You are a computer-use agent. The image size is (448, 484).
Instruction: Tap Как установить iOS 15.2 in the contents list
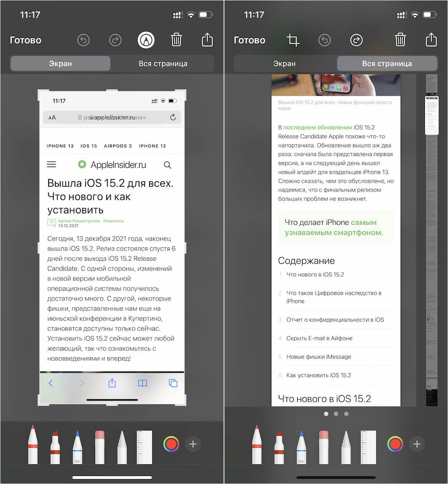(x=319, y=375)
